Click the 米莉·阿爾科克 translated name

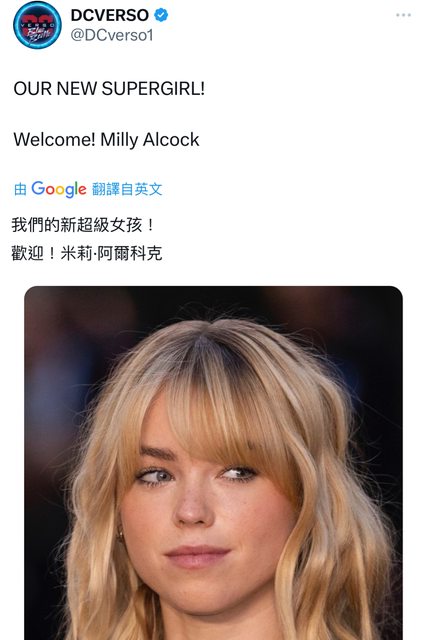[111, 253]
